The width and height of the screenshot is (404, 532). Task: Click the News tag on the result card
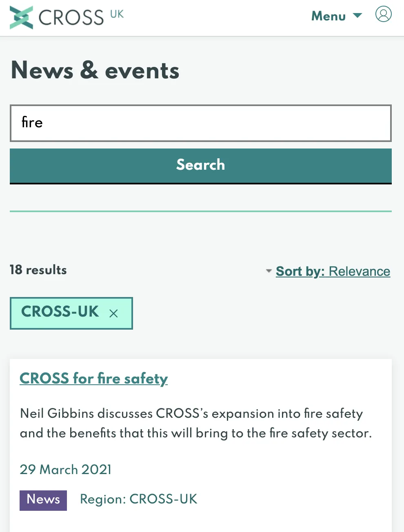pos(43,500)
